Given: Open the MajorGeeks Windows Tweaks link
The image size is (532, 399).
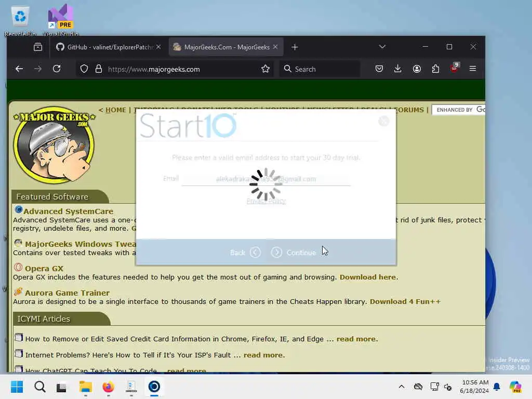Looking at the screenshot, I should click(81, 244).
